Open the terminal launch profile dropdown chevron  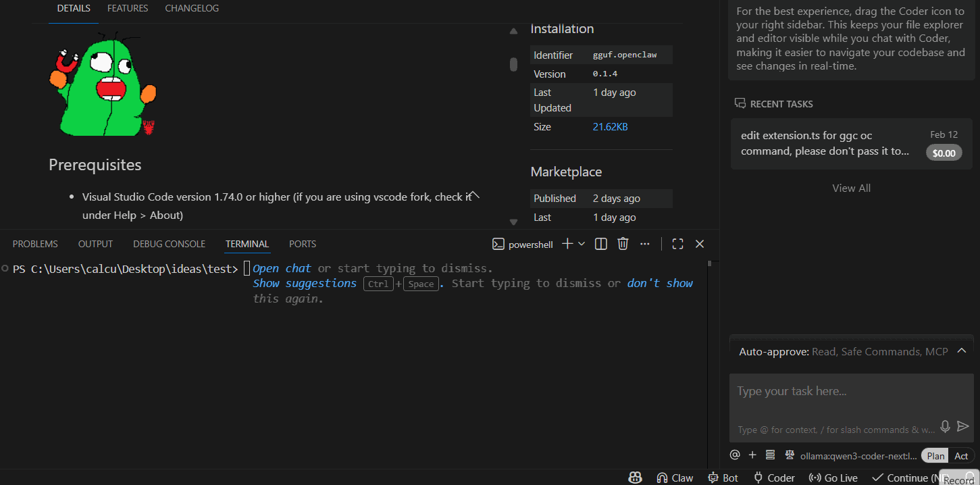point(582,244)
